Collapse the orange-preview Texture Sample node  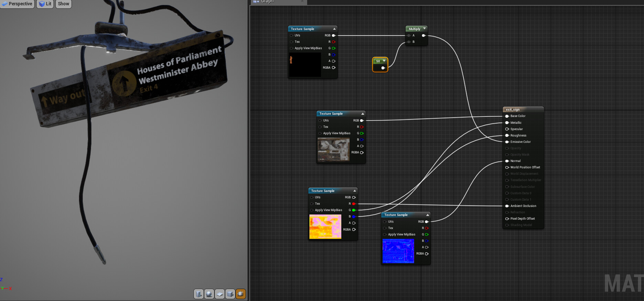(354, 191)
